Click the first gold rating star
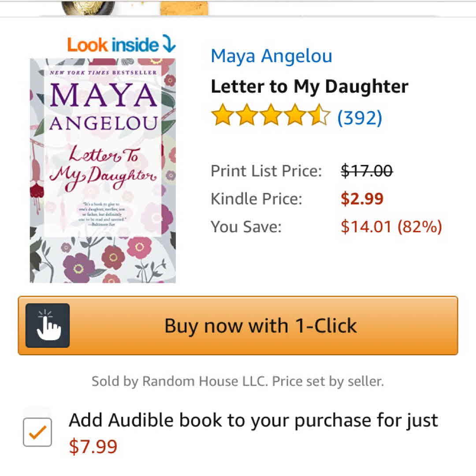 (221, 116)
